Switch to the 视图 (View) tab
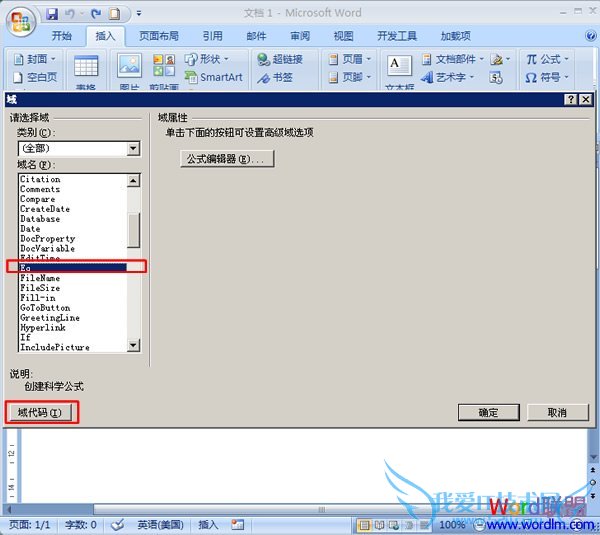This screenshot has height=535, width=600. point(343,36)
